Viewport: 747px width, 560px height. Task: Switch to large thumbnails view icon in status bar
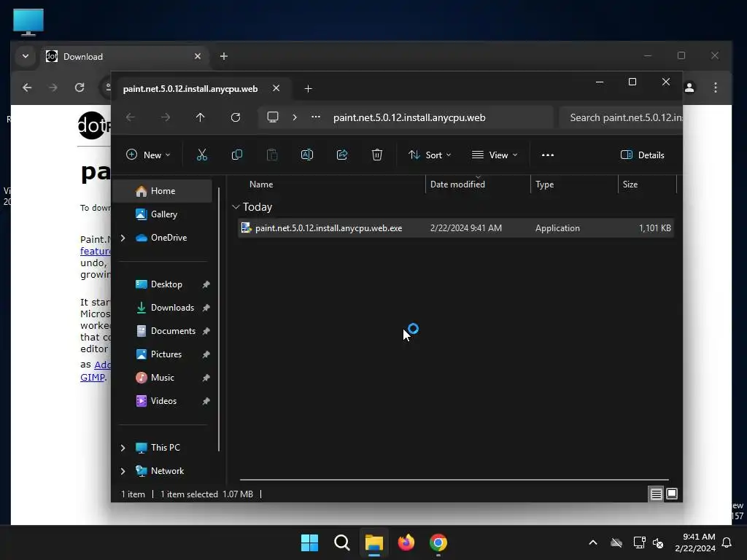pyautogui.click(x=672, y=494)
